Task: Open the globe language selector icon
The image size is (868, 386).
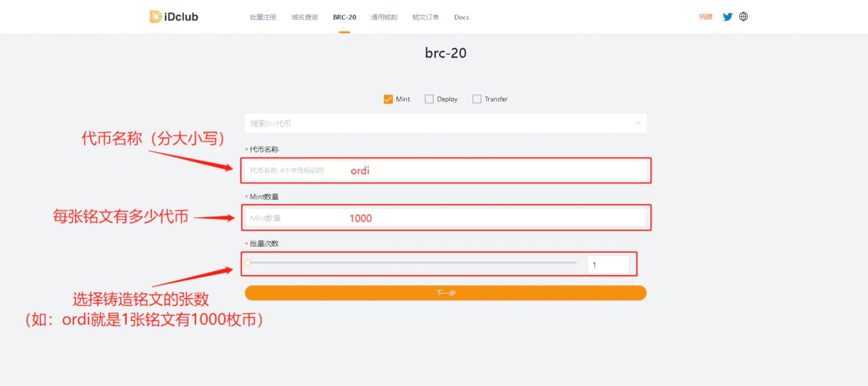Action: click(x=743, y=17)
